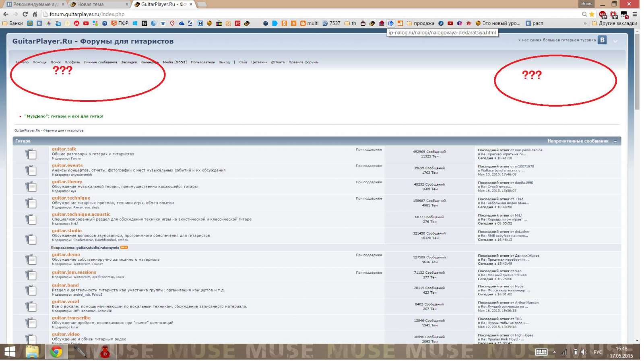
Task: Open the Adblock Plus extension icon
Action: tap(603, 14)
